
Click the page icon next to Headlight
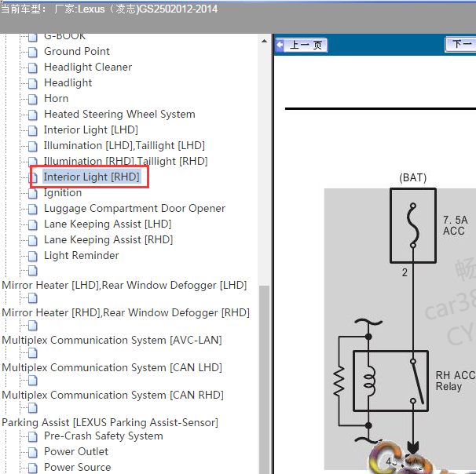point(33,84)
